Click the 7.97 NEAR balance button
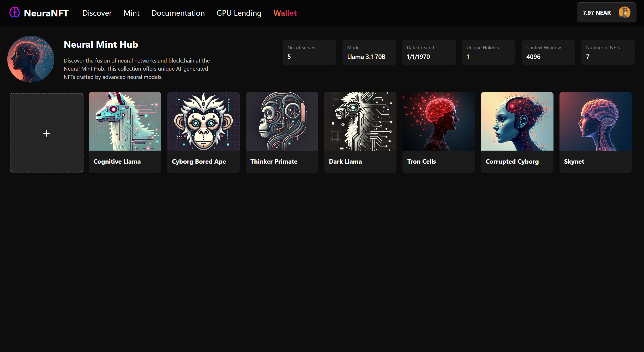Image resolution: width=644 pixels, height=352 pixels. click(x=597, y=13)
